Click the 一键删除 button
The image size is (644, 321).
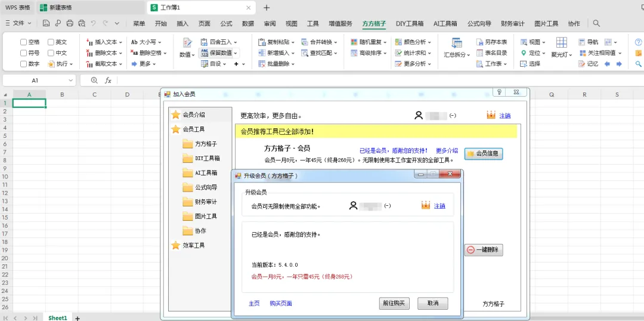[x=484, y=249]
